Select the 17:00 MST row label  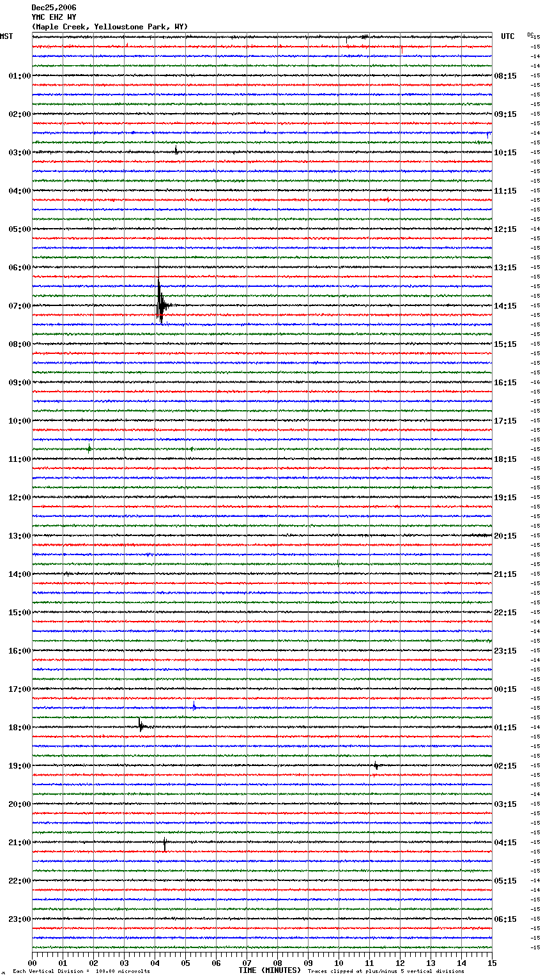click(x=20, y=689)
